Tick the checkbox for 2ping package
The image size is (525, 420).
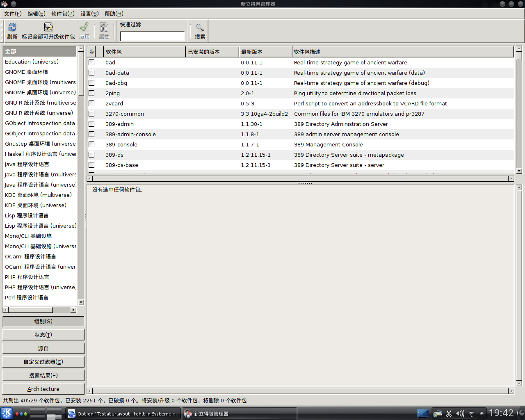[91, 93]
